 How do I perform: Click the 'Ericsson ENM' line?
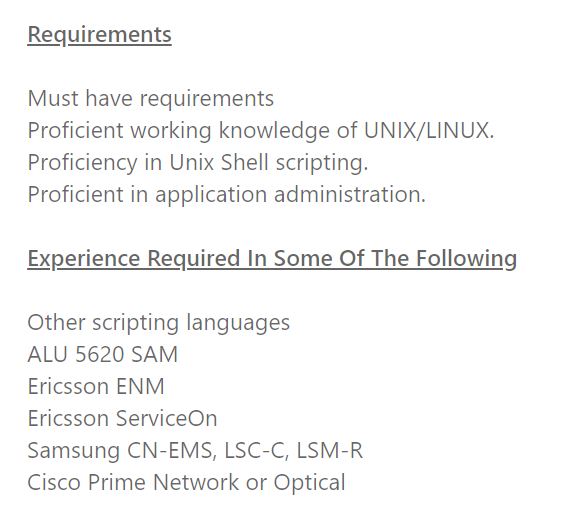coord(96,386)
